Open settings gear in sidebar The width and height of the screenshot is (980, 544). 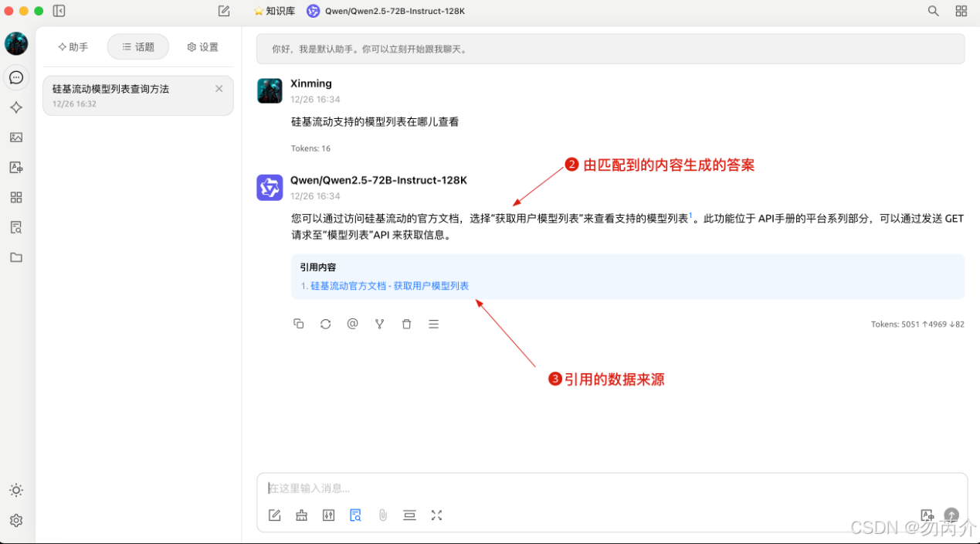(x=16, y=521)
